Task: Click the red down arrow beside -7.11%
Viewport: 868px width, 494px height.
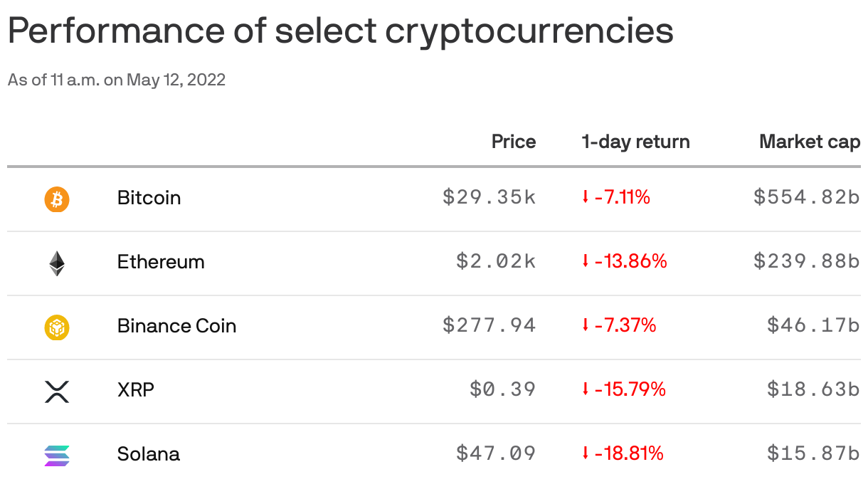Action: pyautogui.click(x=585, y=197)
